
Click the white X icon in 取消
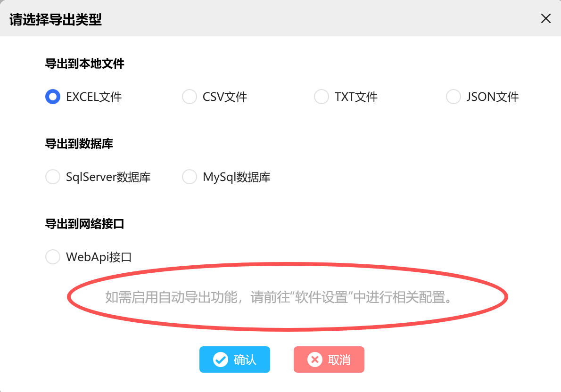pos(315,359)
